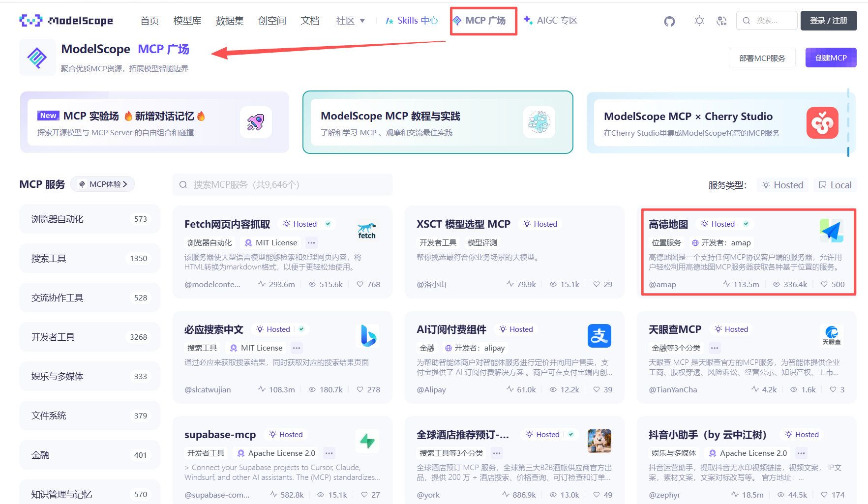
Task: Open AIGC 专区 navigation item
Action: [551, 21]
